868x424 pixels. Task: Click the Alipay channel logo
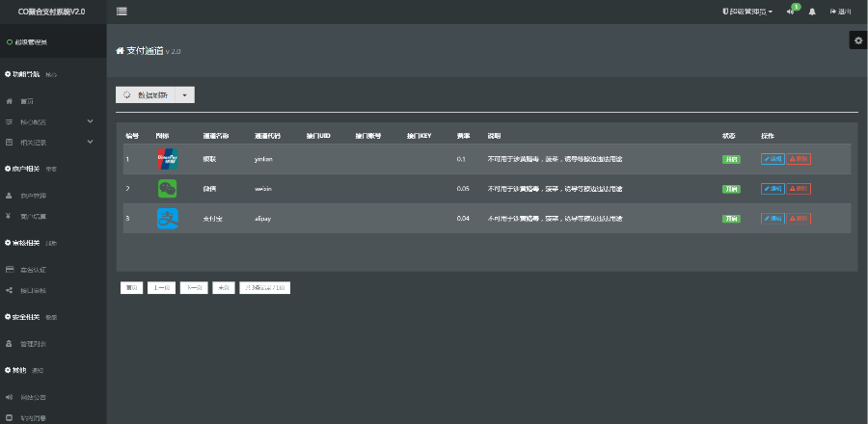pyautogui.click(x=168, y=219)
